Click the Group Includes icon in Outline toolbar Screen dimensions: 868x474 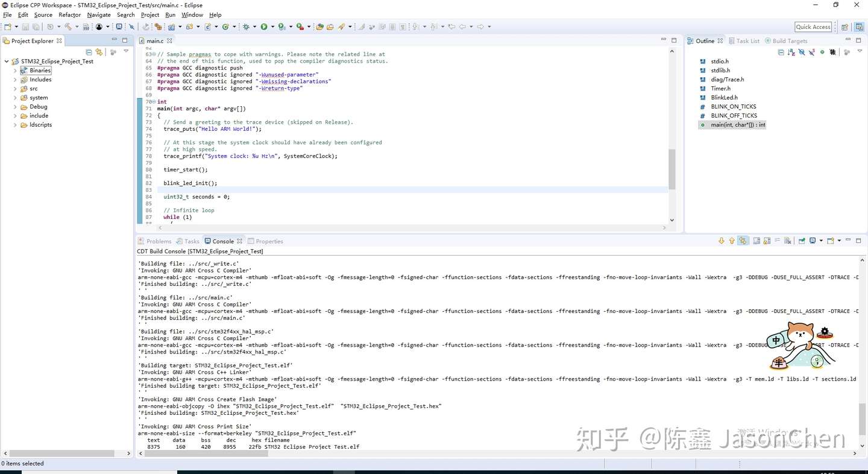(832, 52)
